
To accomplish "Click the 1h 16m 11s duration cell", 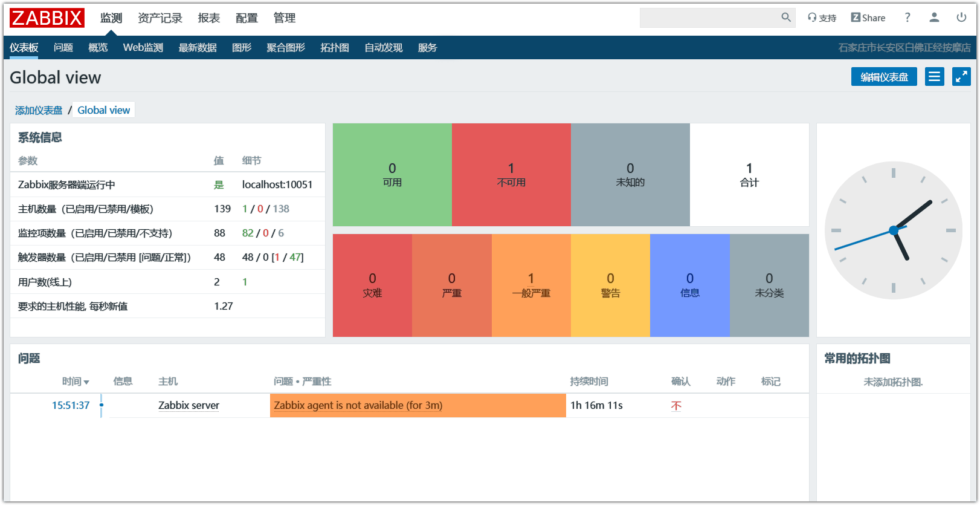I will point(596,405).
